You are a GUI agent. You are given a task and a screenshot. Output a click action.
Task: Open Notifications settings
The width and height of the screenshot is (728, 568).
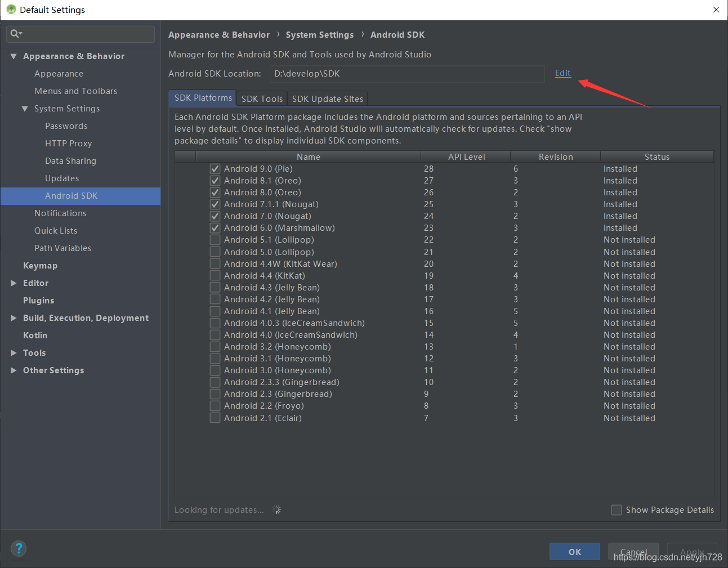pos(60,213)
